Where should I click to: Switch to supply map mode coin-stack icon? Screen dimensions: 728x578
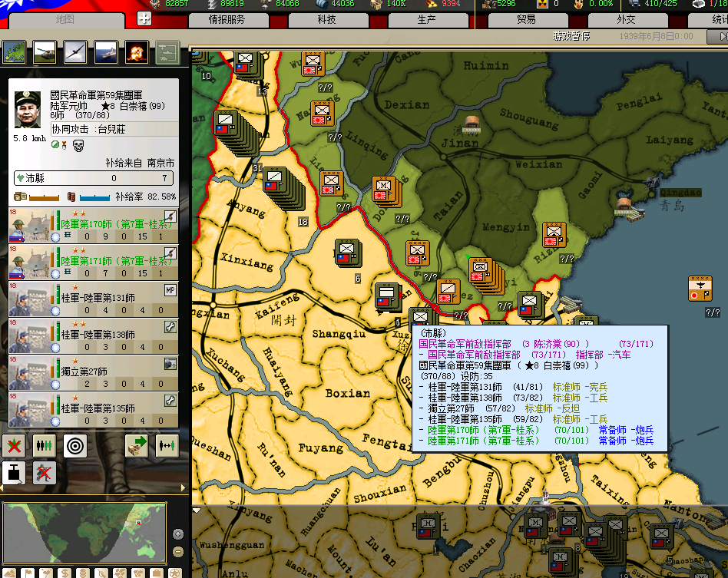83,573
